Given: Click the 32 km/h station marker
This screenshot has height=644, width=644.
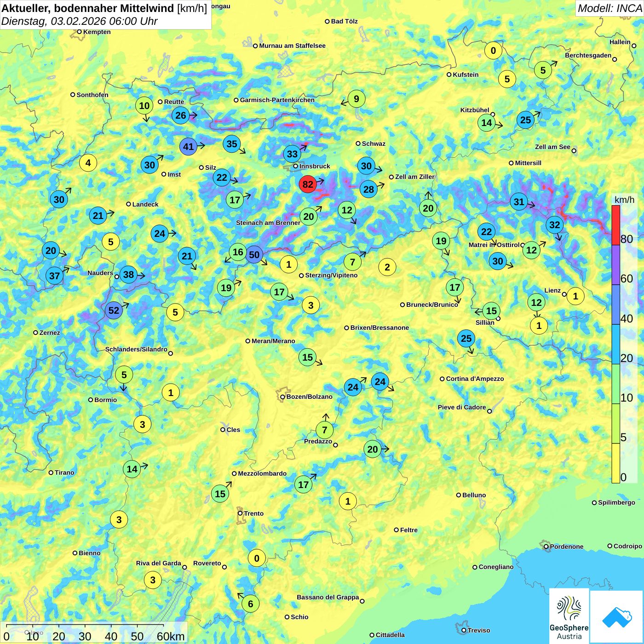Looking at the screenshot, I should pyautogui.click(x=555, y=224).
